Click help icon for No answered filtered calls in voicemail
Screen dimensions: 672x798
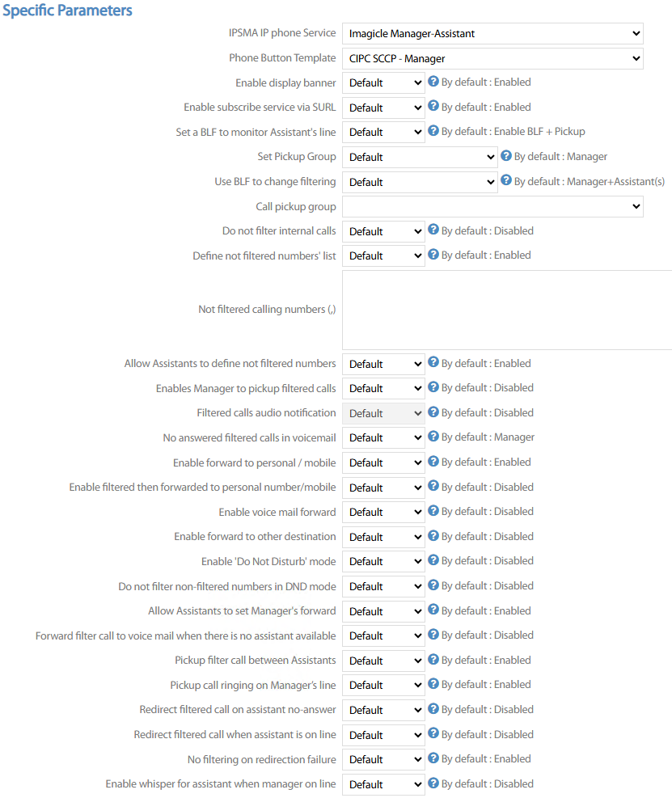[433, 437]
